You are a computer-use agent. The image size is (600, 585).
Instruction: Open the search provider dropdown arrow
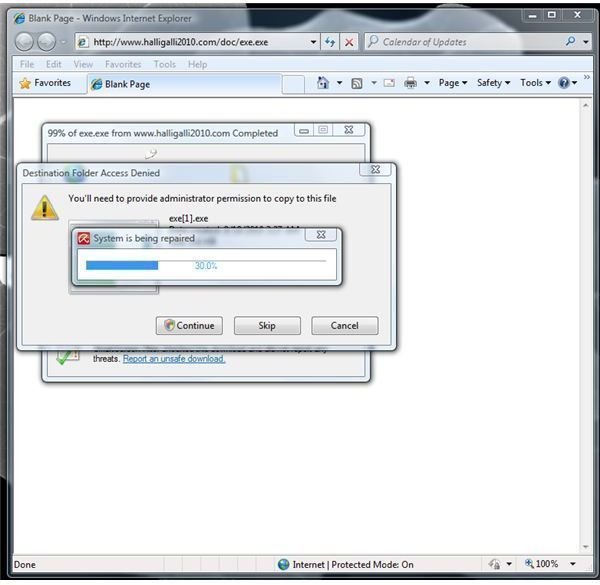pos(586,42)
